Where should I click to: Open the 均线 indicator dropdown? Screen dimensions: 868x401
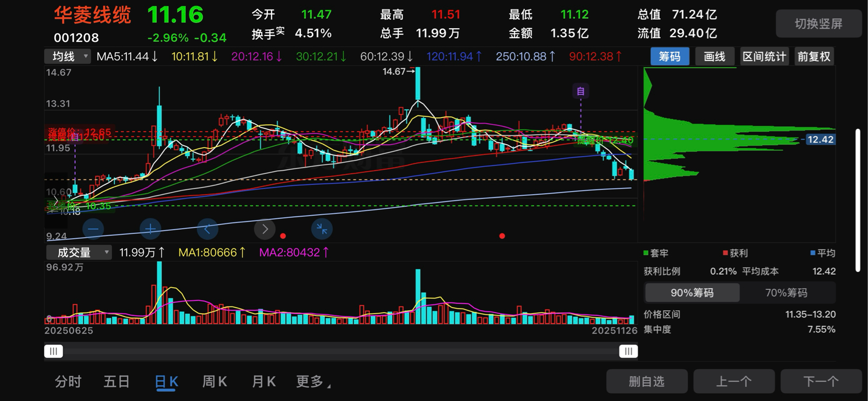(68, 56)
